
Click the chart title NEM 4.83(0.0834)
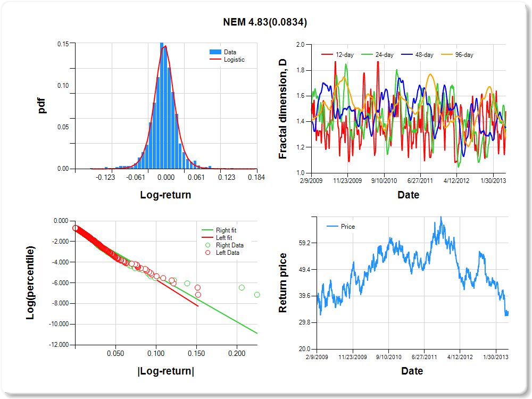265,22
